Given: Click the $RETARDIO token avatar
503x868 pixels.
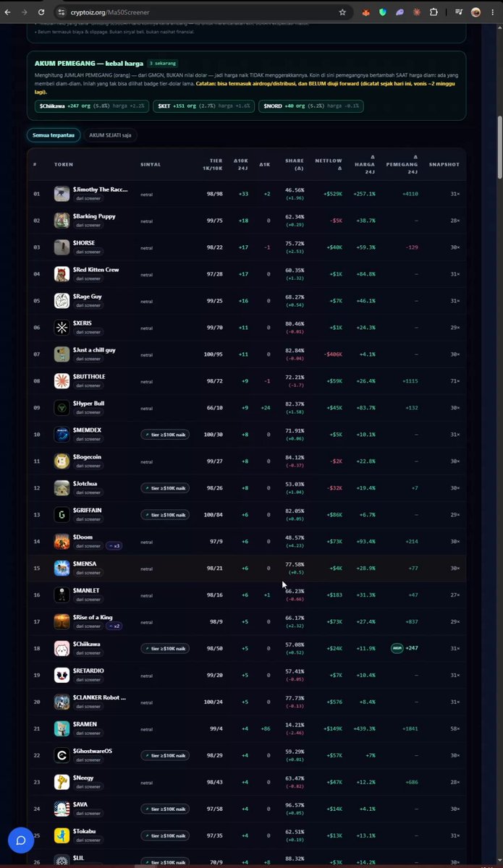Looking at the screenshot, I should [62, 676].
